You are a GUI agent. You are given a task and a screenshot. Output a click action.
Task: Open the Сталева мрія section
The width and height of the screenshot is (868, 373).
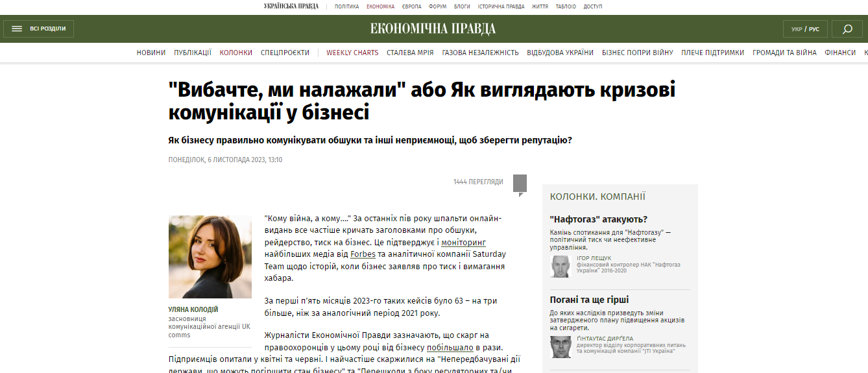tap(410, 53)
